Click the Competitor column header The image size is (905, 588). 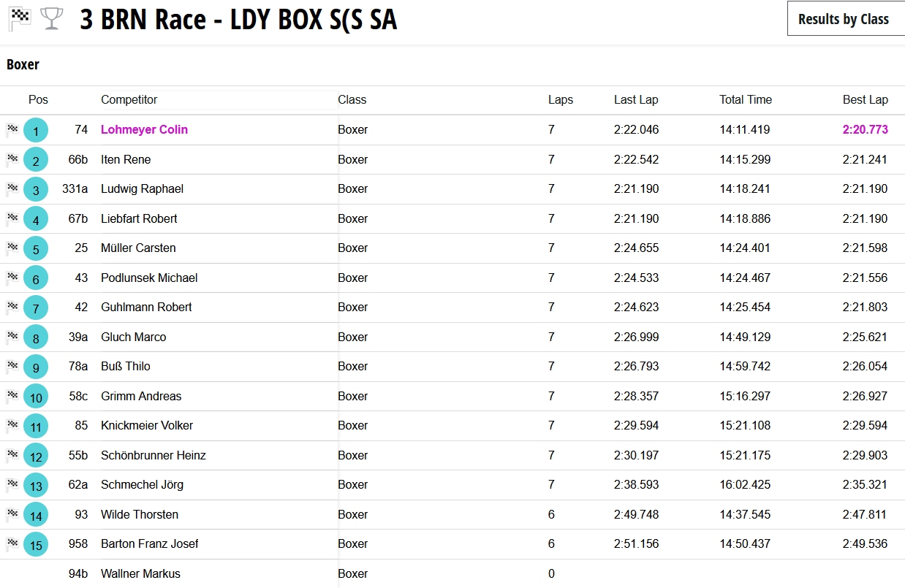(x=129, y=100)
